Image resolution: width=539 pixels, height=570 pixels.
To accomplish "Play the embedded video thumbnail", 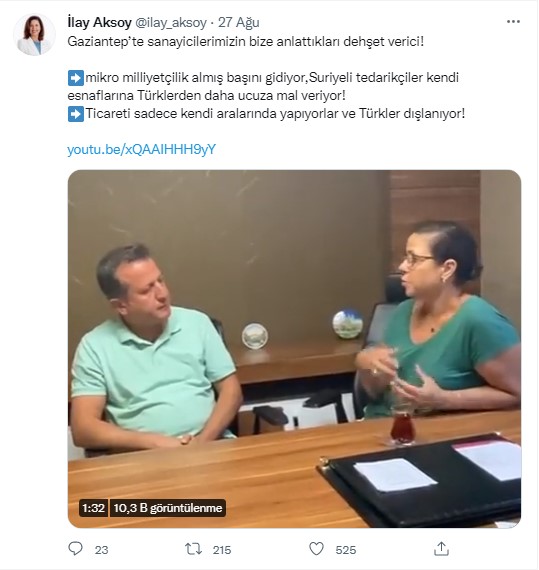I will pyautogui.click(x=294, y=349).
